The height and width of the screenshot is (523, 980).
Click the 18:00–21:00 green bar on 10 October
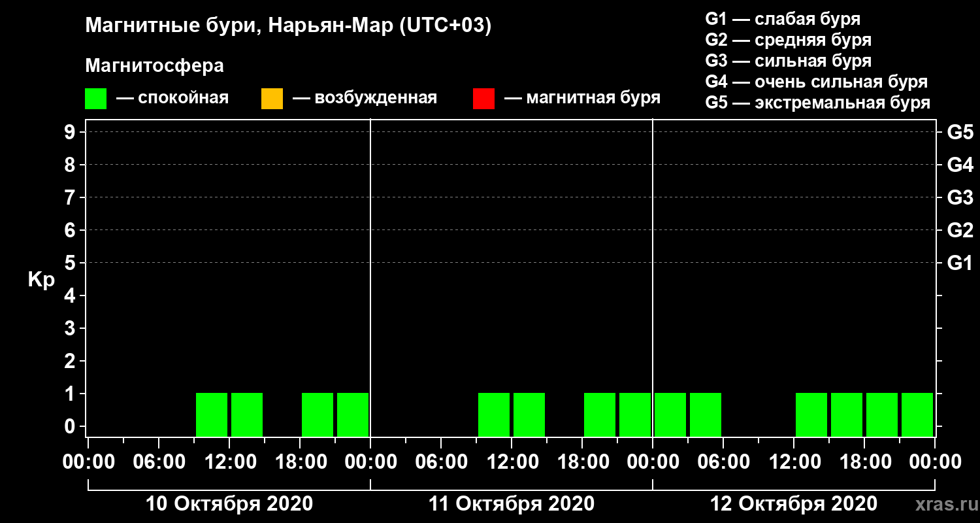[x=318, y=414]
